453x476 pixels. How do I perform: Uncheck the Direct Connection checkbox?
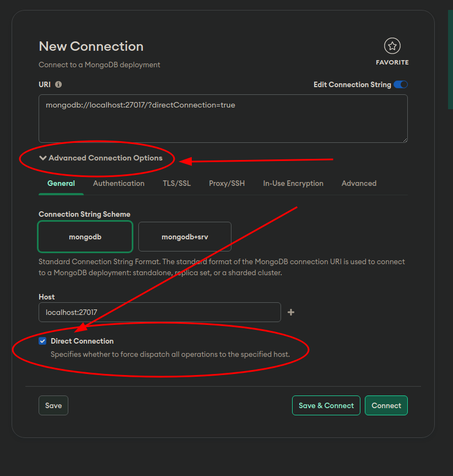(x=42, y=341)
